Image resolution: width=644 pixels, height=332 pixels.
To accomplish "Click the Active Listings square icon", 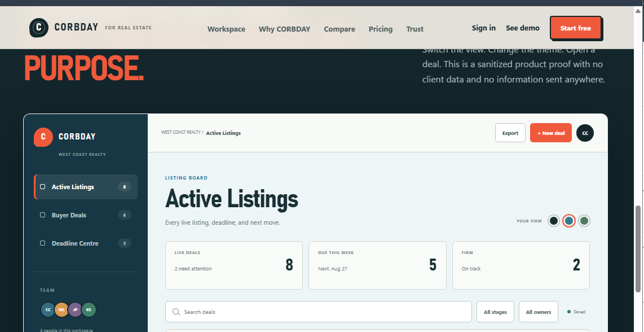I will (42, 187).
